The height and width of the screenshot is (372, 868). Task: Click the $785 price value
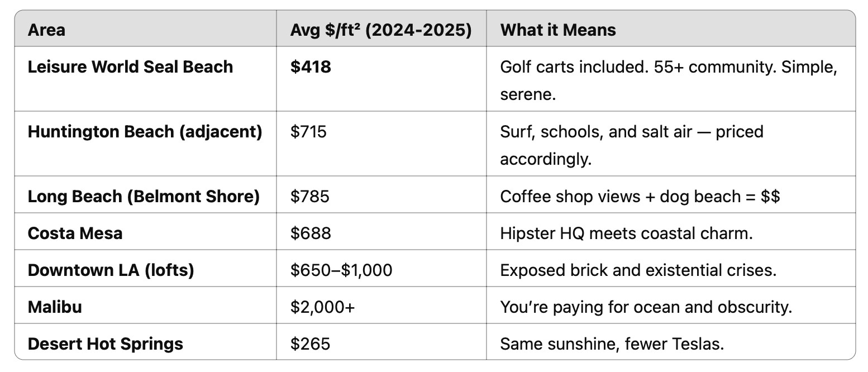click(x=309, y=197)
